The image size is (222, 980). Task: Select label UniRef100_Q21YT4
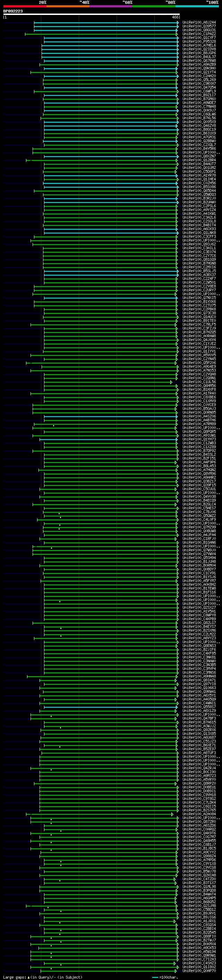[199, 72]
